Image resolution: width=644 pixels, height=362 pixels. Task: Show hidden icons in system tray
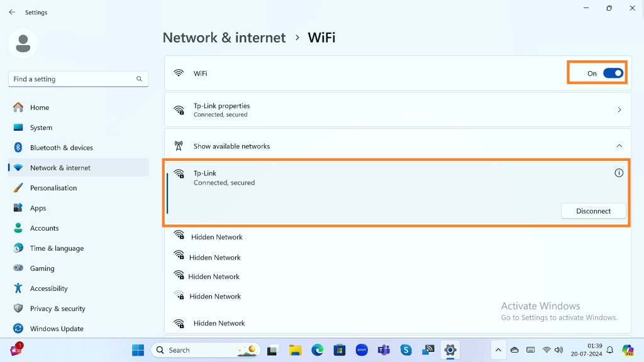tap(498, 350)
